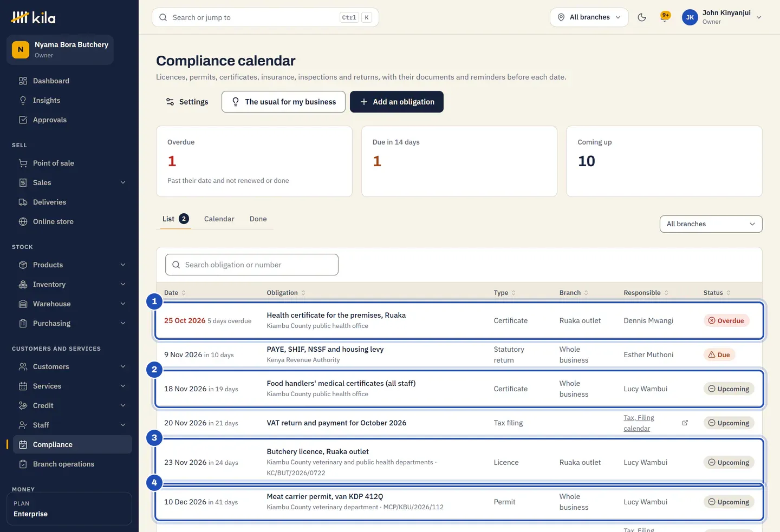Open notifications with the 9+ badge
Screen dimensions: 780x532
pyautogui.click(x=665, y=17)
